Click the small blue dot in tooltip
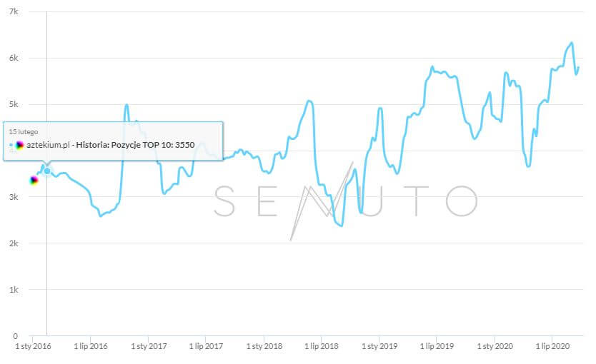The height and width of the screenshot is (364, 596). 11,145
